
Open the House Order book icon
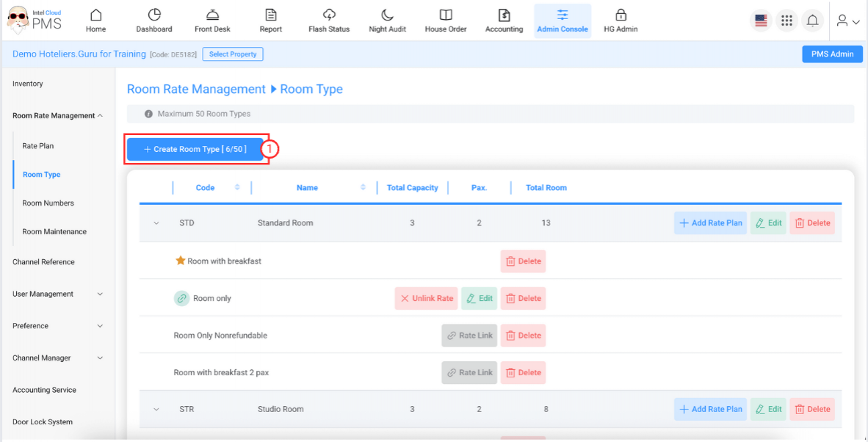446,15
